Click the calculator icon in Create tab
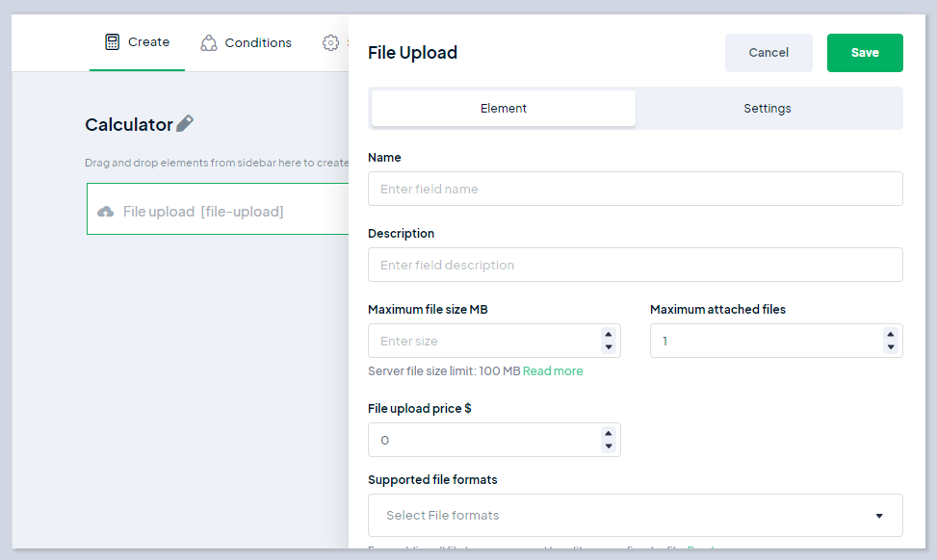Image resolution: width=937 pixels, height=560 pixels. point(113,42)
